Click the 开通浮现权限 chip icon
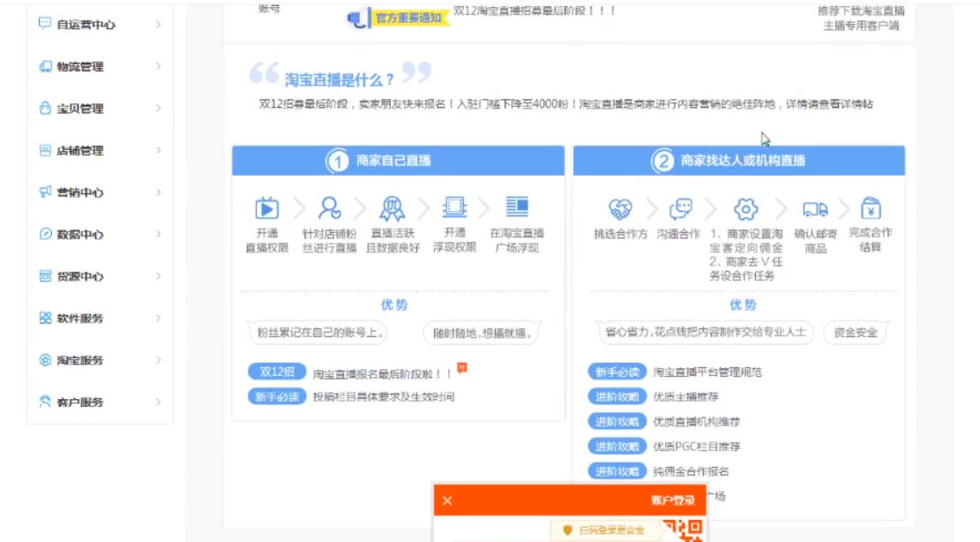Image resolution: width=980 pixels, height=542 pixels. pos(454,207)
